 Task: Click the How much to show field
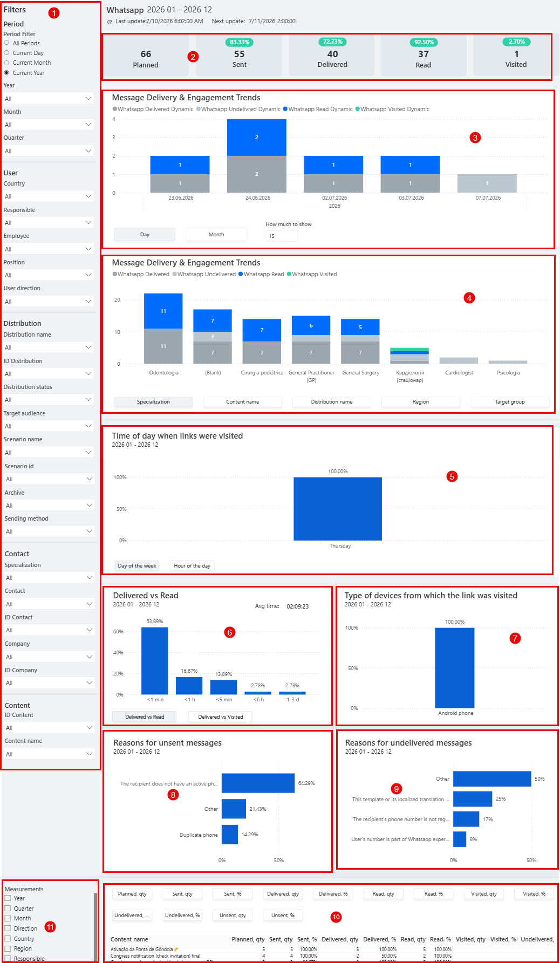pyautogui.click(x=282, y=236)
